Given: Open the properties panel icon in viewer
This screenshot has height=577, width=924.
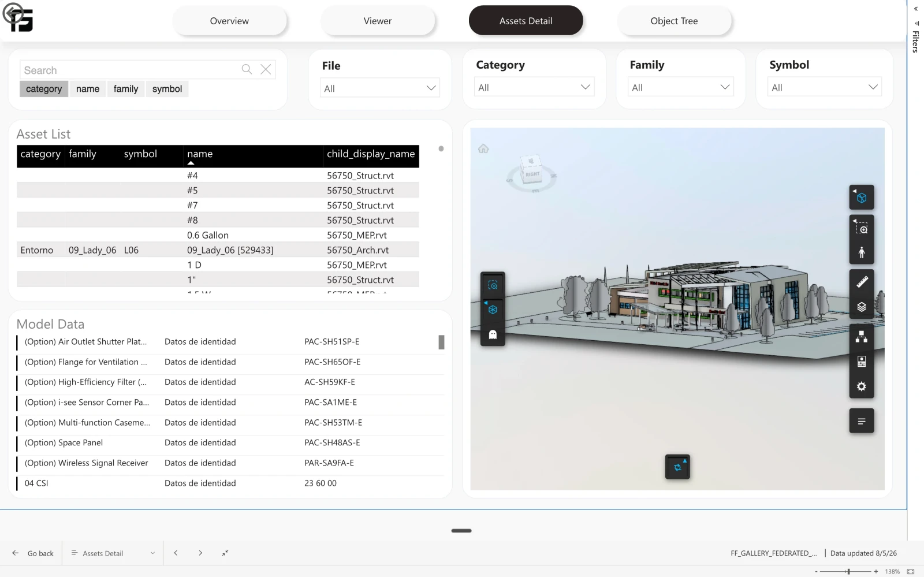Looking at the screenshot, I should tap(861, 362).
